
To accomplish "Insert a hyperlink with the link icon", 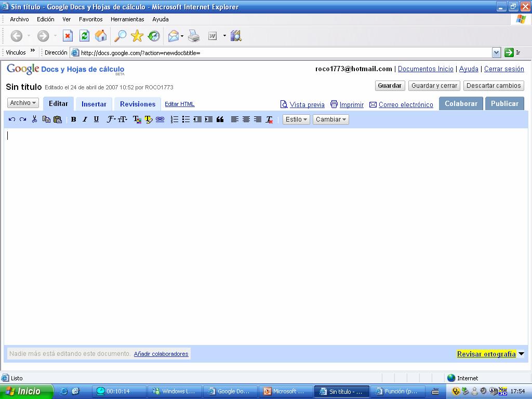I will (160, 119).
